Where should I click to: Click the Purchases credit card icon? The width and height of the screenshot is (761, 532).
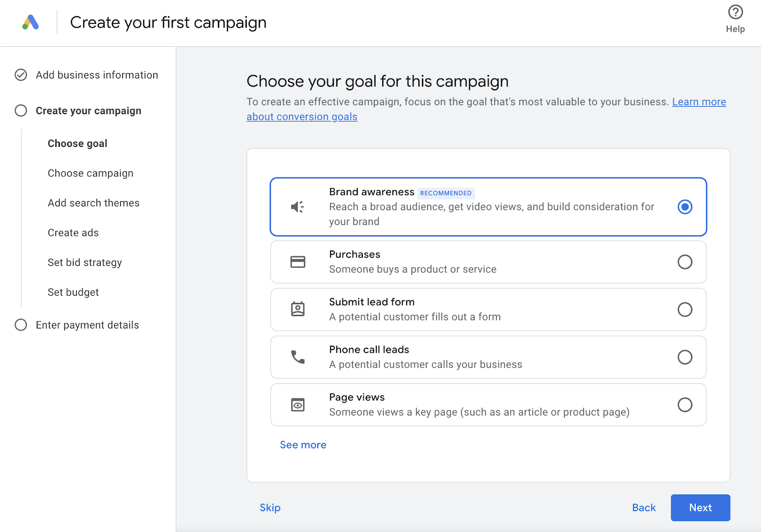[297, 261]
